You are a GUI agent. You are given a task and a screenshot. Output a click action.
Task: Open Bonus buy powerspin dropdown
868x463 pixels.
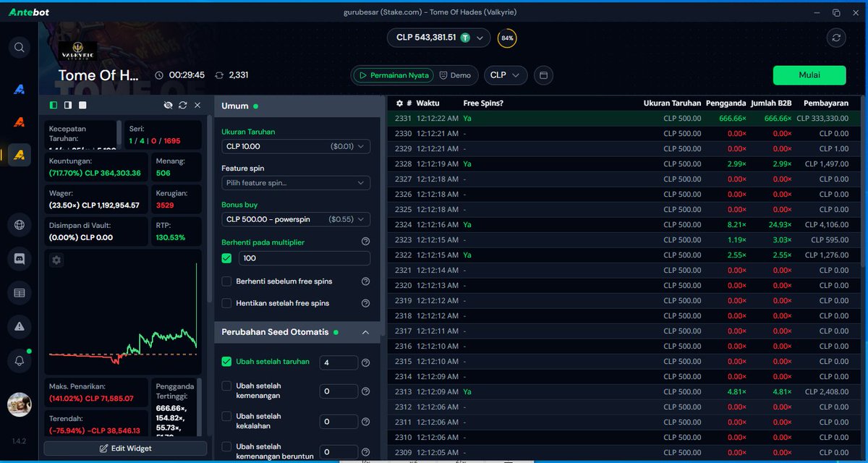pos(296,219)
